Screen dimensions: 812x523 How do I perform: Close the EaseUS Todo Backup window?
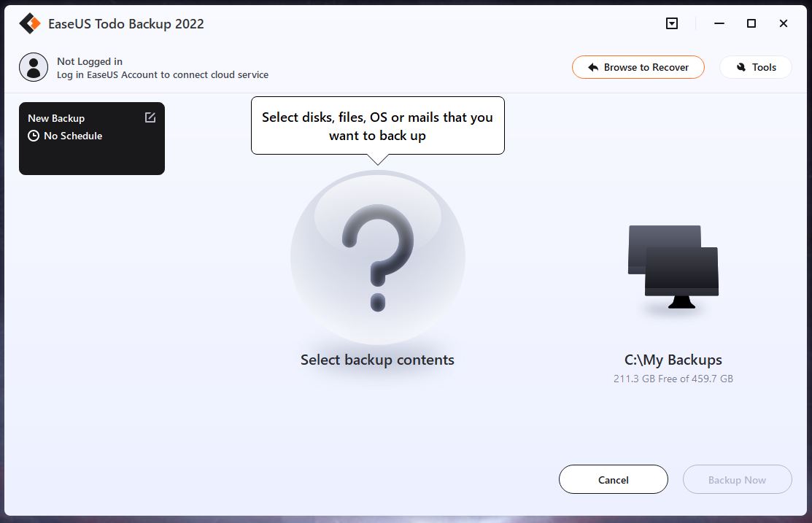(784, 23)
